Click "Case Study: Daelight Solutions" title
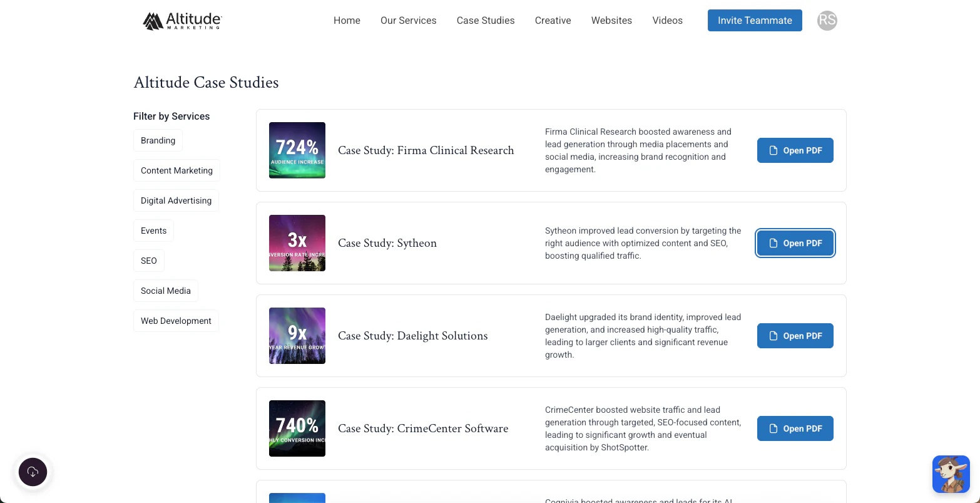The height and width of the screenshot is (503, 980). click(x=413, y=336)
